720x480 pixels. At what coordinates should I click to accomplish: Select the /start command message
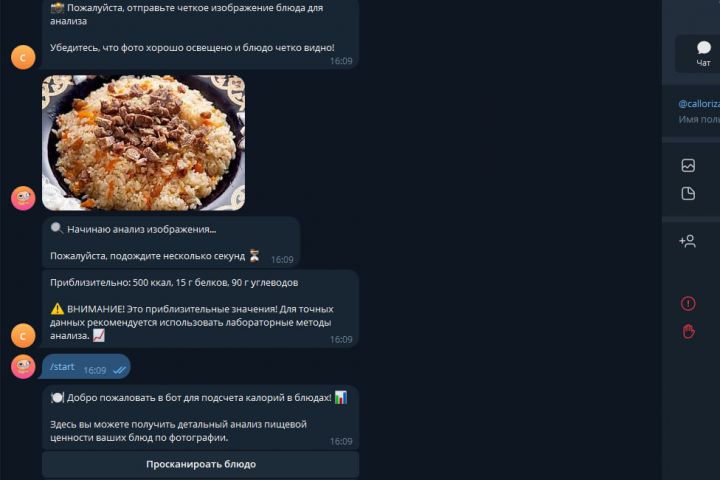pyautogui.click(x=86, y=367)
